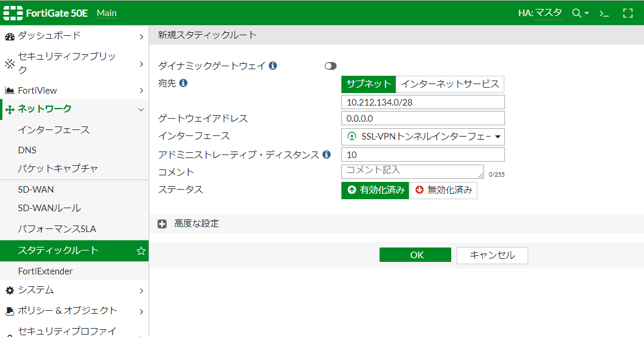Image resolution: width=644 pixels, height=337 pixels.
Task: Set status to 無効化済み
Action: [443, 190]
